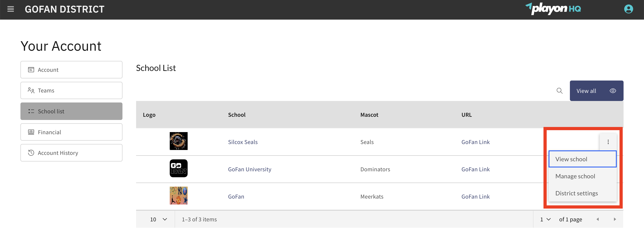Choose Manage school from the menu
Screen dimensions: 644x245
pos(582,176)
